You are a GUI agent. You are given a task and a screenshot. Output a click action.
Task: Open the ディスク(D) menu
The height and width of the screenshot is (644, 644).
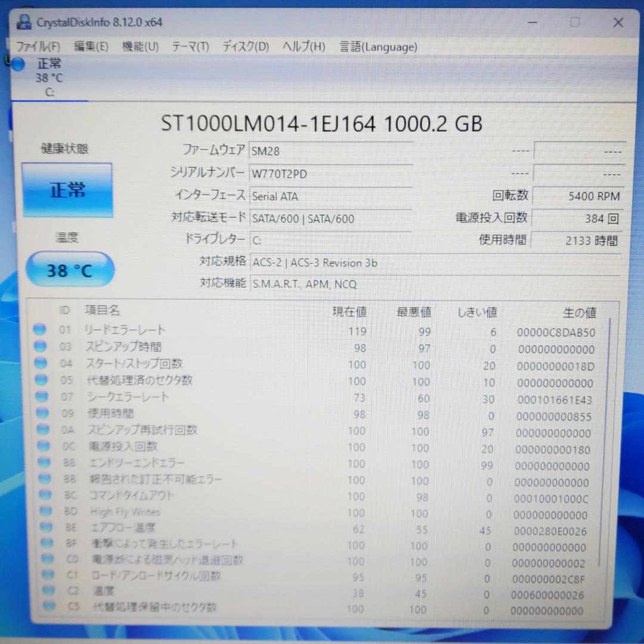tap(244, 46)
